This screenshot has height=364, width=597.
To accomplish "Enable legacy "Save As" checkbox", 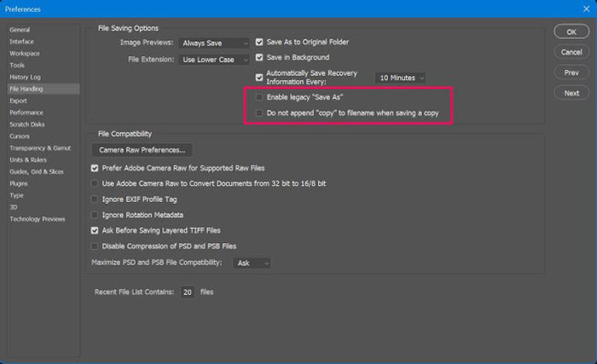I will (259, 97).
